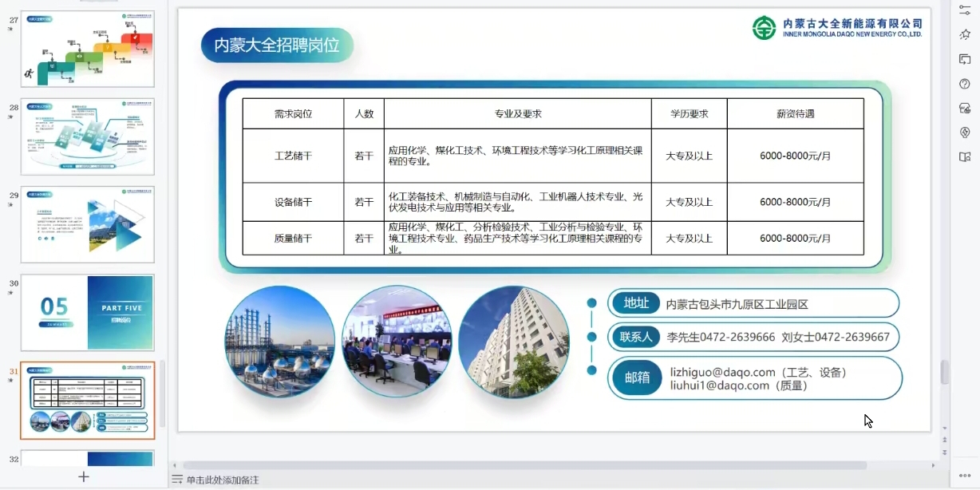
Task: Select slide 29 thumbnail in panel
Action: coord(87,224)
